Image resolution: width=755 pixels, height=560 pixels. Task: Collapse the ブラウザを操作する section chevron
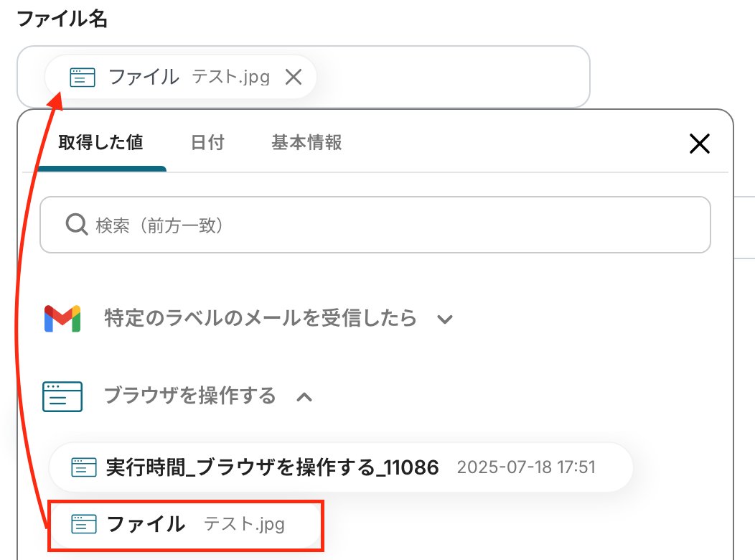click(304, 397)
